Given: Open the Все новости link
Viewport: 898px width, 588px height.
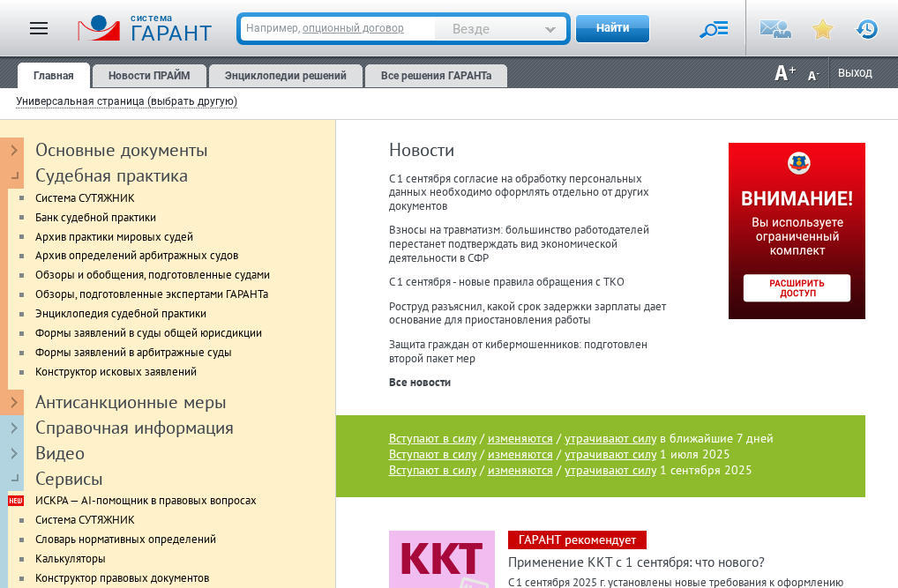Looking at the screenshot, I should click(419, 383).
